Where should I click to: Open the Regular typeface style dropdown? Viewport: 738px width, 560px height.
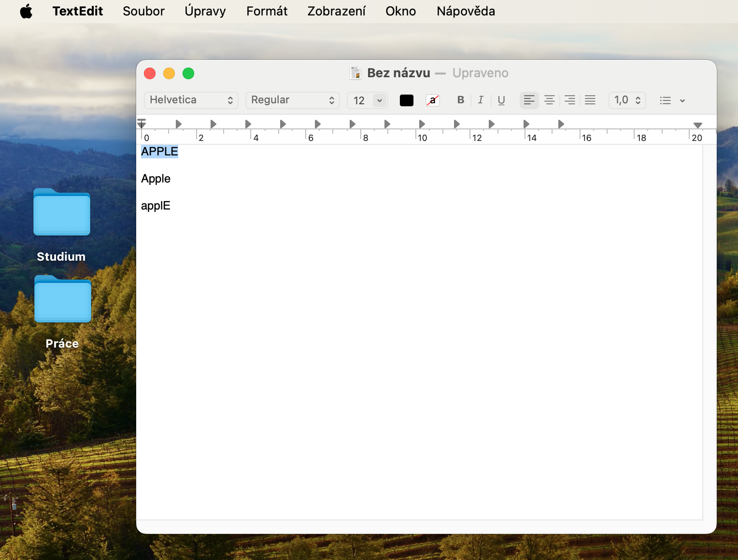coord(292,100)
